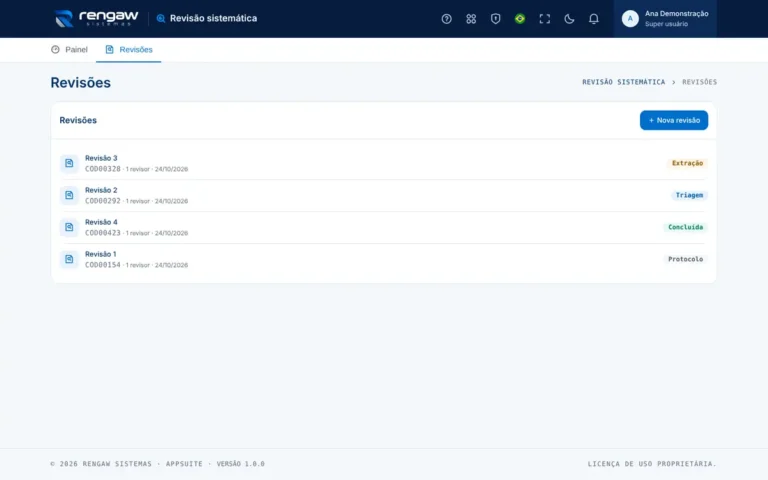Click footer text VERSÃO 1.0.0
This screenshot has width=768, height=480.
(x=240, y=463)
